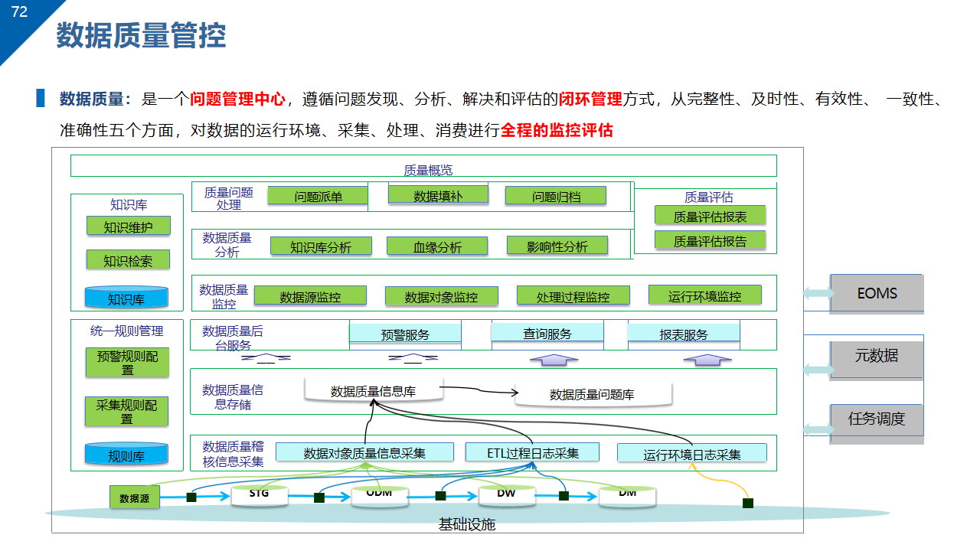Click the 规则库 blue cylinder icon
The image size is (980, 551).
pos(126,455)
